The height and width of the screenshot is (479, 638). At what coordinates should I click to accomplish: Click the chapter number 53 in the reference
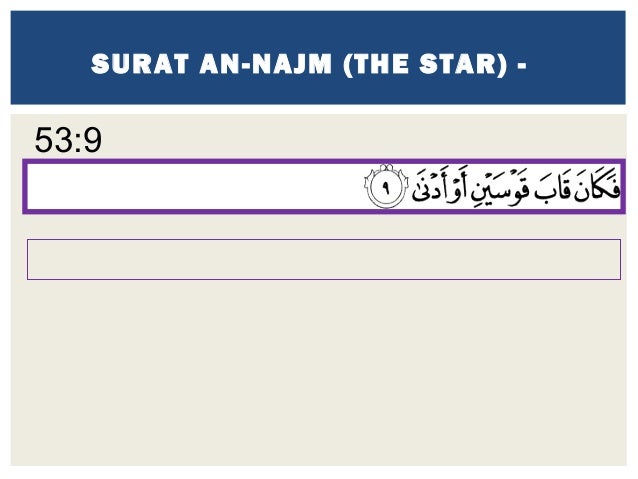[x=52, y=140]
